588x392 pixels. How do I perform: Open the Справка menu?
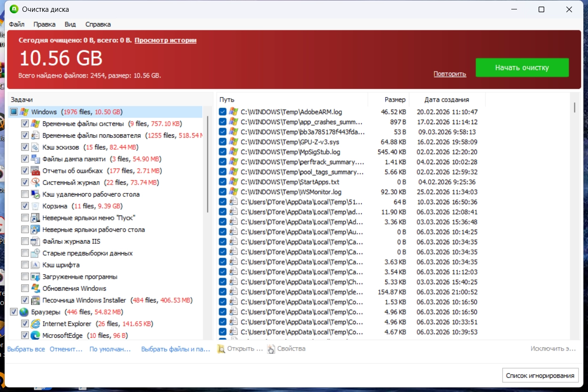coord(98,24)
